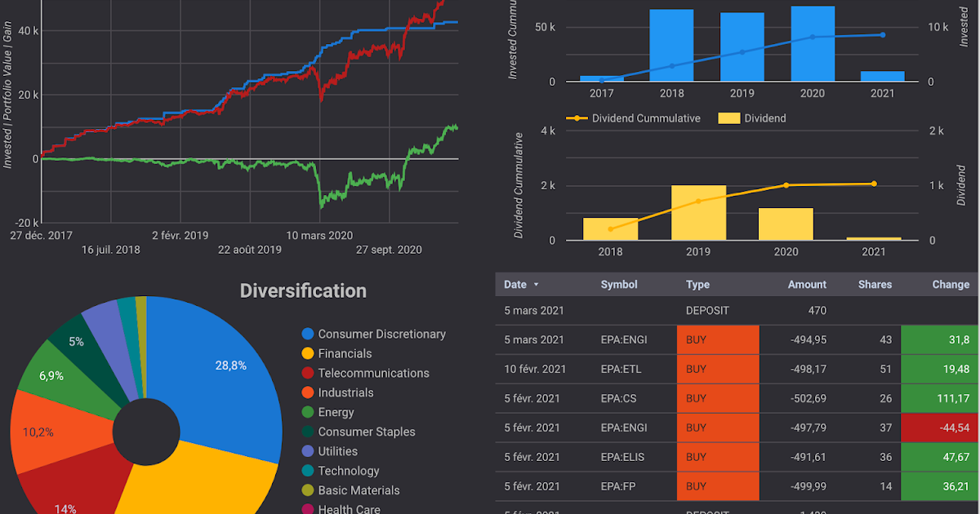Sort the table by the Shares column
980x514 pixels.
point(875,284)
